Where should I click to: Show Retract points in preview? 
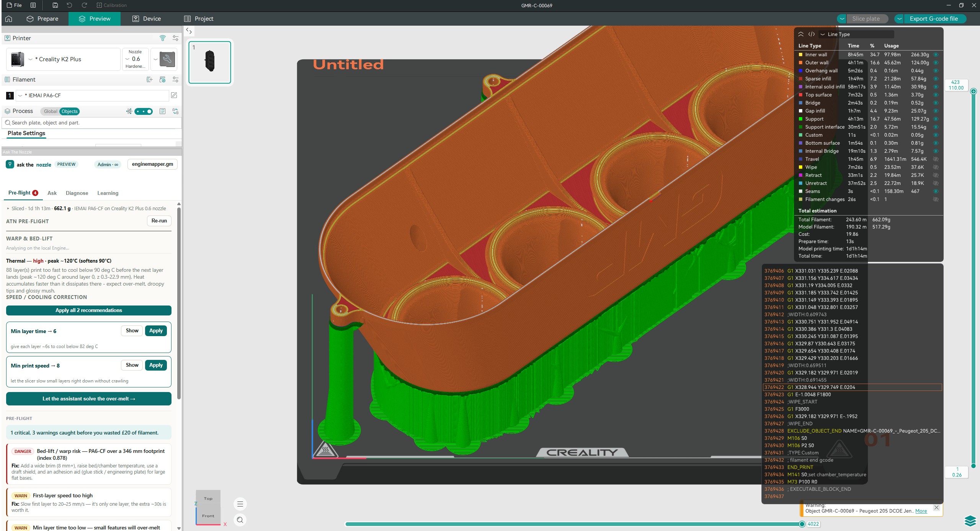(936, 175)
